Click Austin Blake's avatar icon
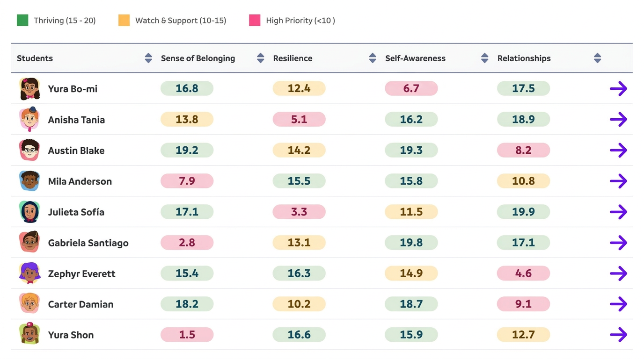 29,150
